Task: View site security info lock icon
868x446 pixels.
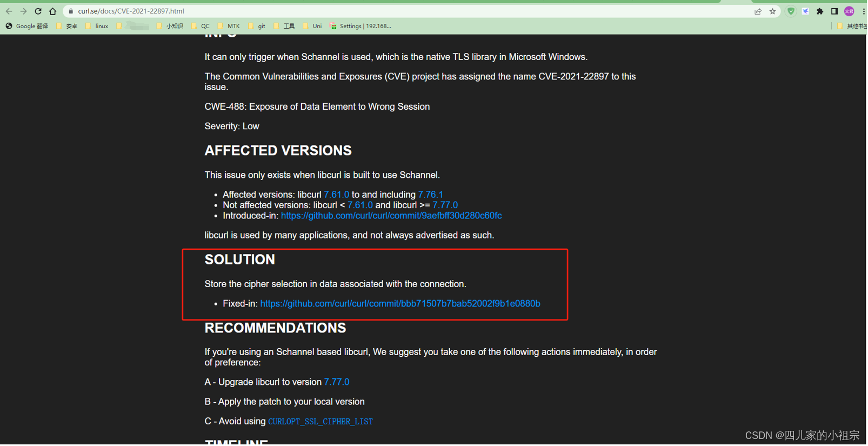Action: pyautogui.click(x=71, y=11)
